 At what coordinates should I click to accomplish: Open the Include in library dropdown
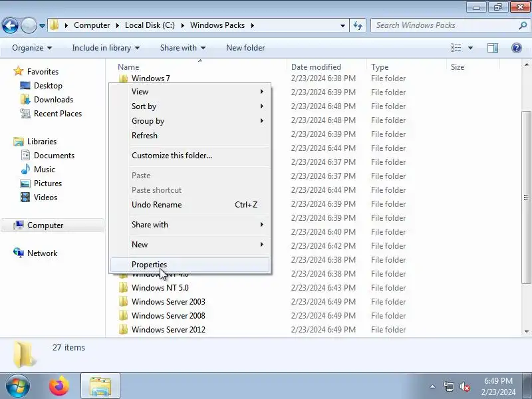(106, 48)
